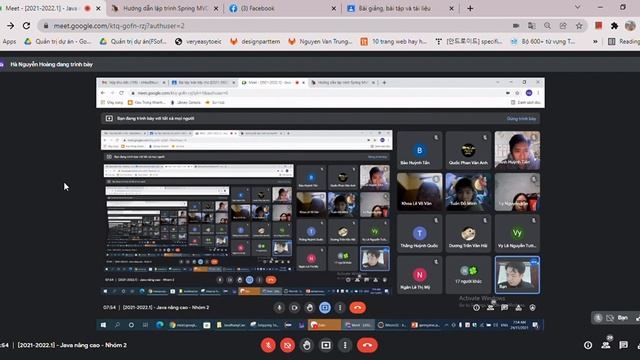Open Apps bookmark shortcut
This screenshot has width=640, height=360.
tap(9, 42)
